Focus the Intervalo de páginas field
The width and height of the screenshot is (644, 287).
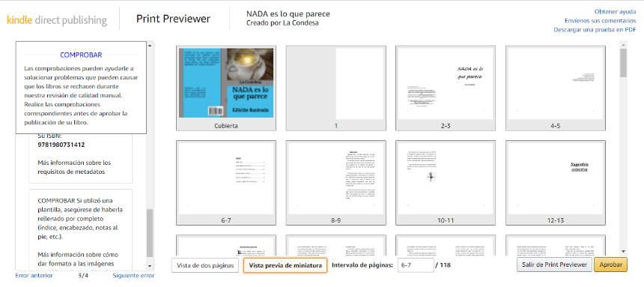coord(416,265)
